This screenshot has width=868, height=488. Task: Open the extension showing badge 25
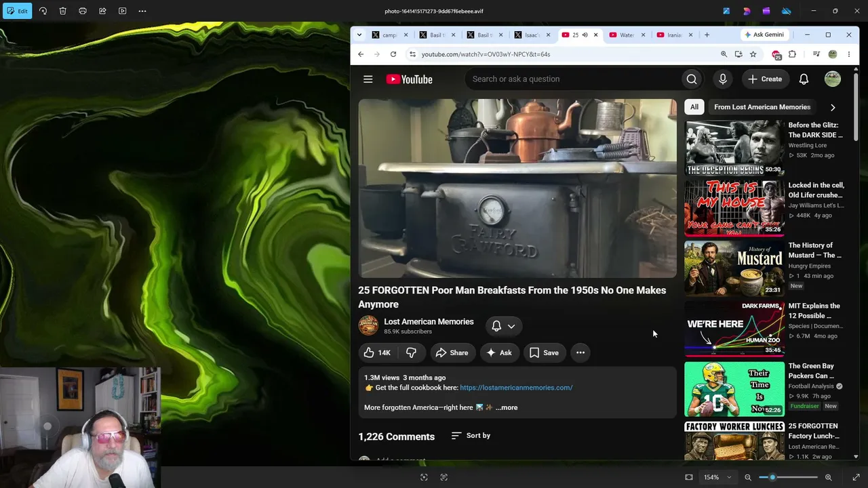coord(777,54)
